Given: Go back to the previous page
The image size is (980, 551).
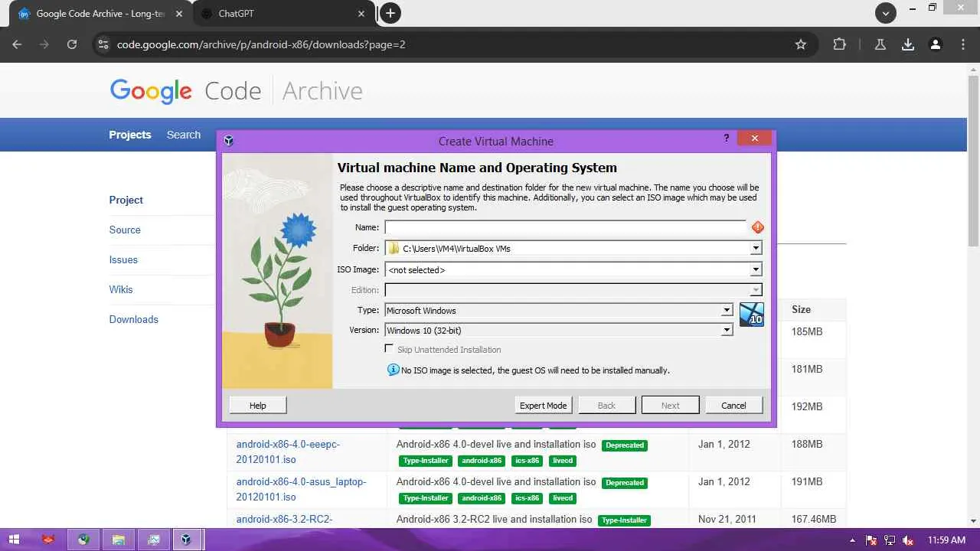Looking at the screenshot, I should [17, 44].
